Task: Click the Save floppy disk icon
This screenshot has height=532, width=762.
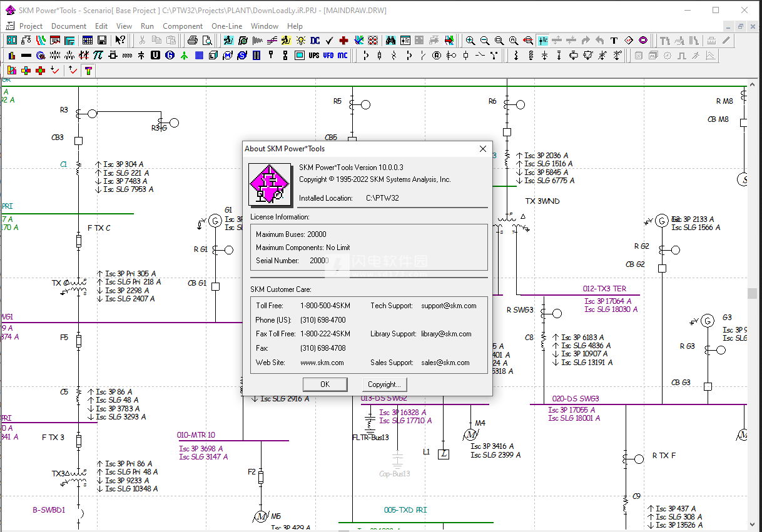Action: (101, 40)
